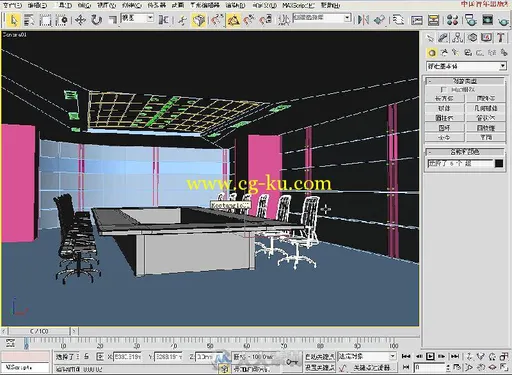Select Space Warps category icon
The height and width of the screenshot is (375, 512).
tap(492, 53)
